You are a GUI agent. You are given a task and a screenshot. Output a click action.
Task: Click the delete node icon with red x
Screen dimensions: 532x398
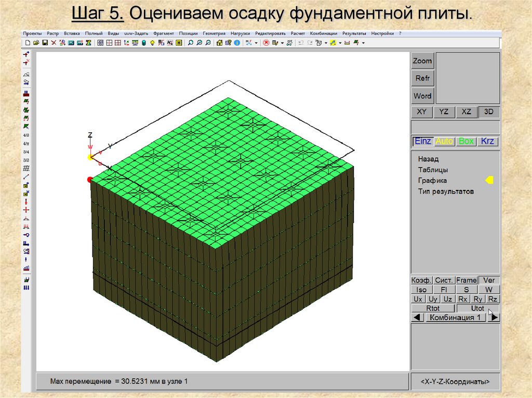pyautogui.click(x=26, y=62)
